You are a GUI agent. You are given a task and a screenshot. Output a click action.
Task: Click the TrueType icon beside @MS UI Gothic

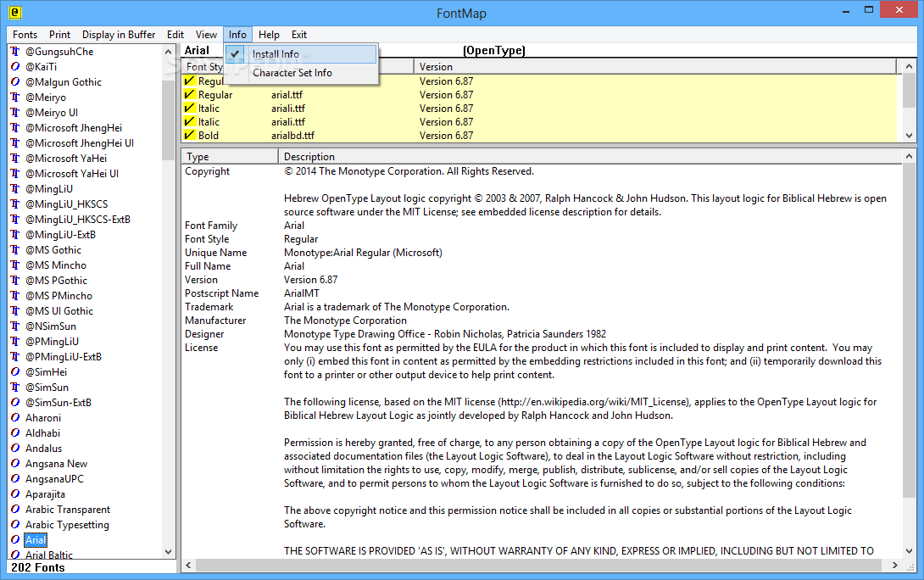coord(15,310)
